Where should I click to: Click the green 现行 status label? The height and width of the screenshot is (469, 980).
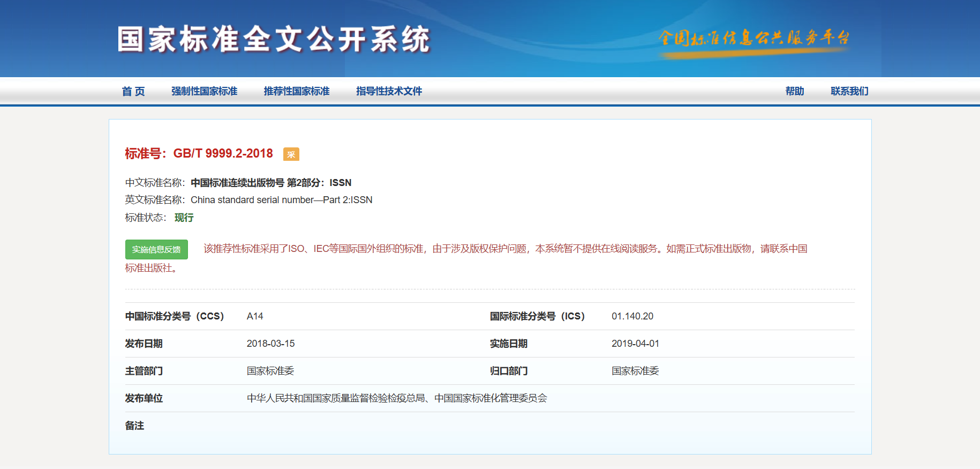click(184, 218)
